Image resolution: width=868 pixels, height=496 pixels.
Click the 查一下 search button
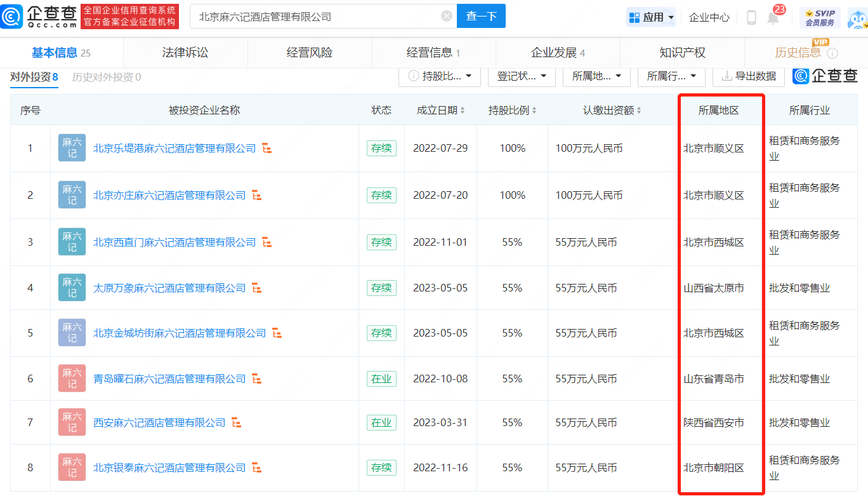481,16
